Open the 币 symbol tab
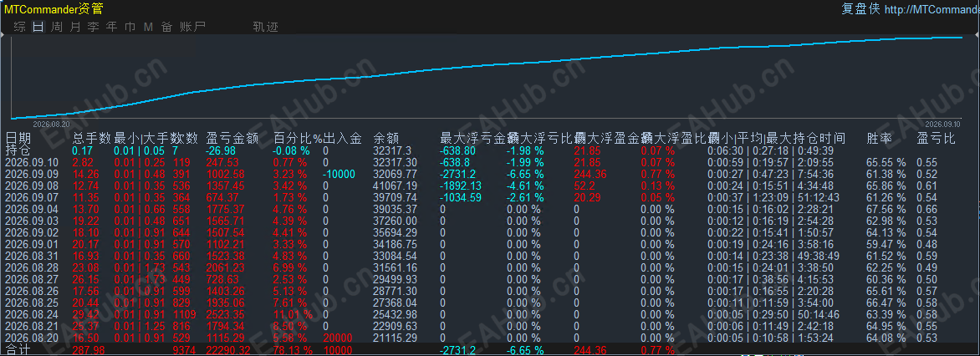 point(130,26)
